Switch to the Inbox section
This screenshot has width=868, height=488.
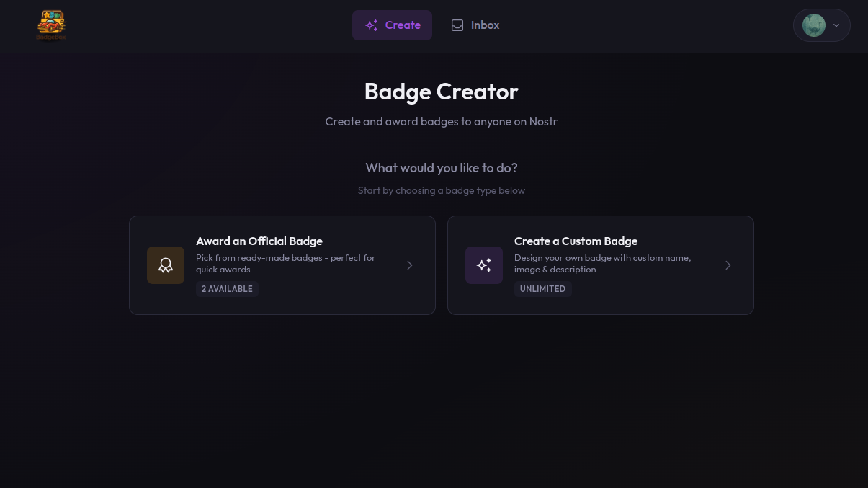tap(475, 25)
